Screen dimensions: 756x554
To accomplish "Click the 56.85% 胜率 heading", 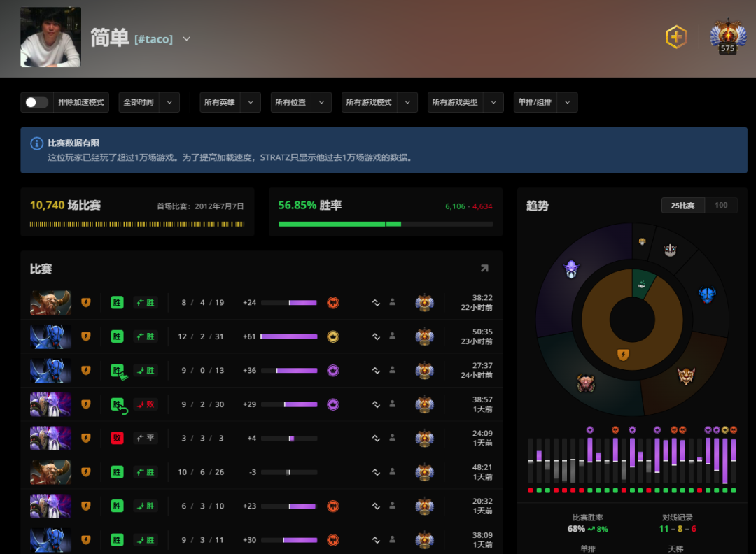I will click(310, 205).
